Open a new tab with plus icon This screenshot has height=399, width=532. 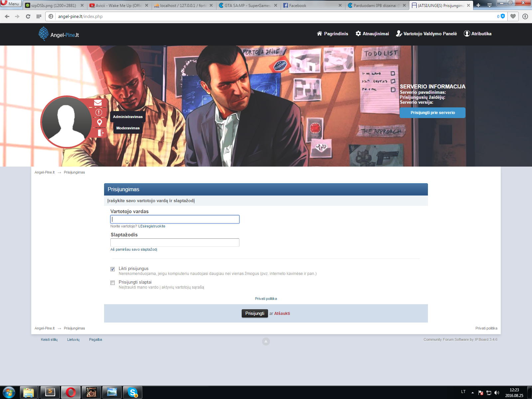[478, 5]
